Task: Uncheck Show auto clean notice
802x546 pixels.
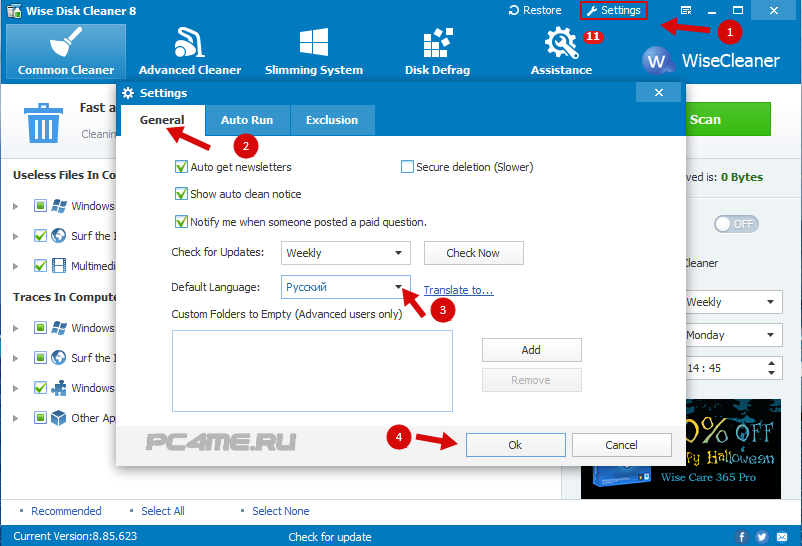Action: 182,194
